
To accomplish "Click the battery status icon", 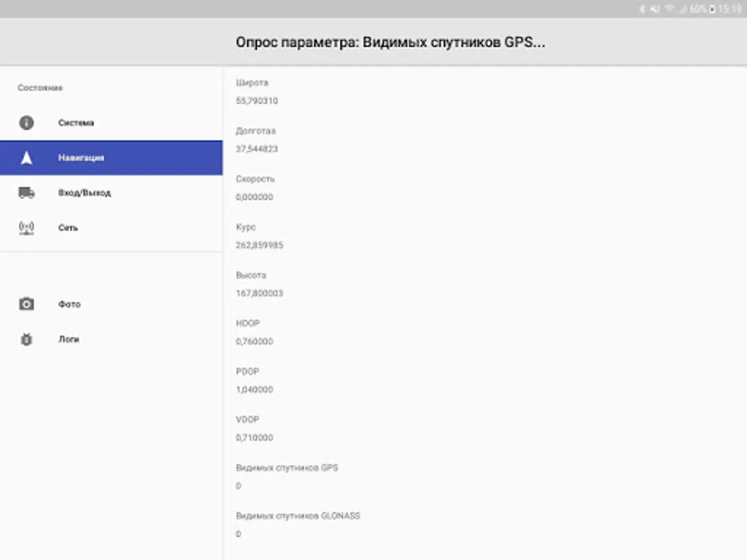I will 712,9.
